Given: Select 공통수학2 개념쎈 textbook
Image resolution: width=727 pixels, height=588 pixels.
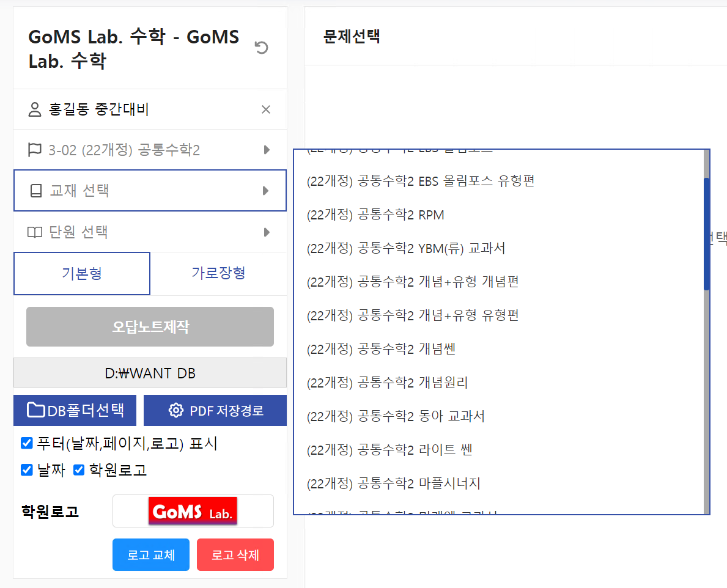Looking at the screenshot, I should [499, 349].
